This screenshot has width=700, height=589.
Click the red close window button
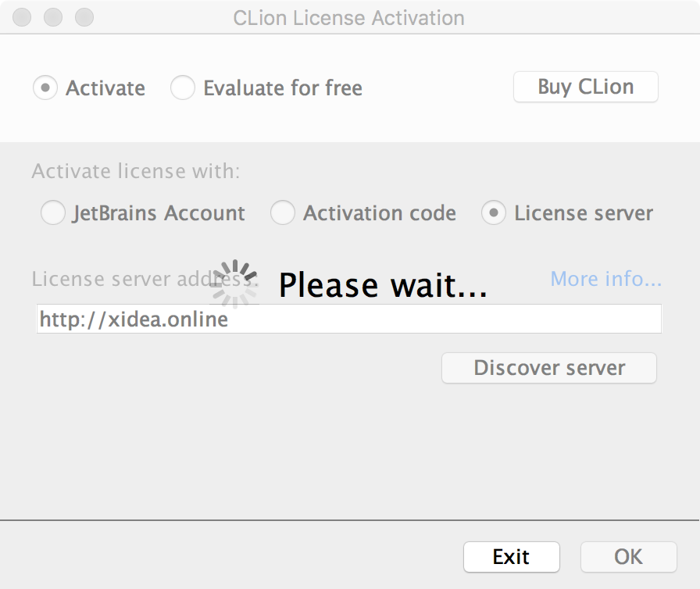22,17
